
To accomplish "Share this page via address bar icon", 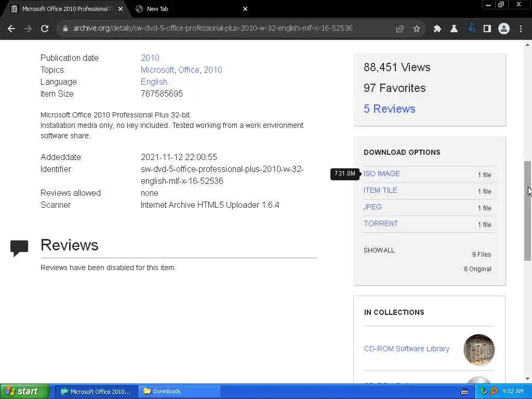I will pos(400,29).
